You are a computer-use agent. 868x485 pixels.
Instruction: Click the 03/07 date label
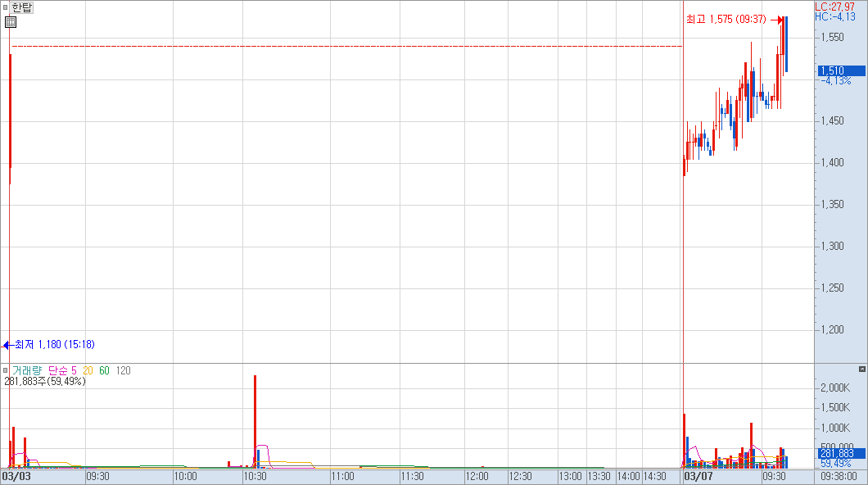point(698,476)
